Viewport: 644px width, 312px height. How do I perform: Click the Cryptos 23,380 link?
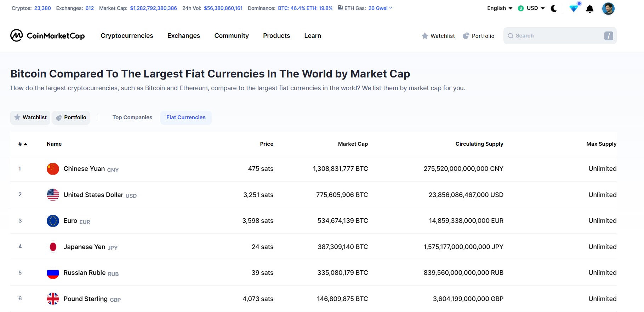pos(42,8)
